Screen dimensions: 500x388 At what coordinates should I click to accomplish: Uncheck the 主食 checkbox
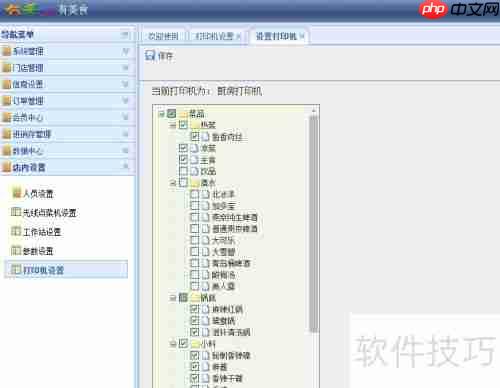tap(183, 160)
